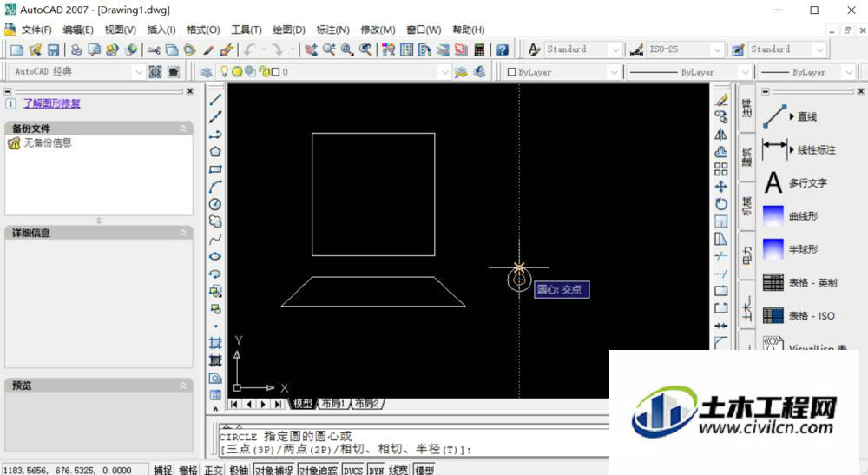Click the Array tool in modify toolbar
This screenshot has height=475, width=868.
pyautogui.click(x=720, y=169)
